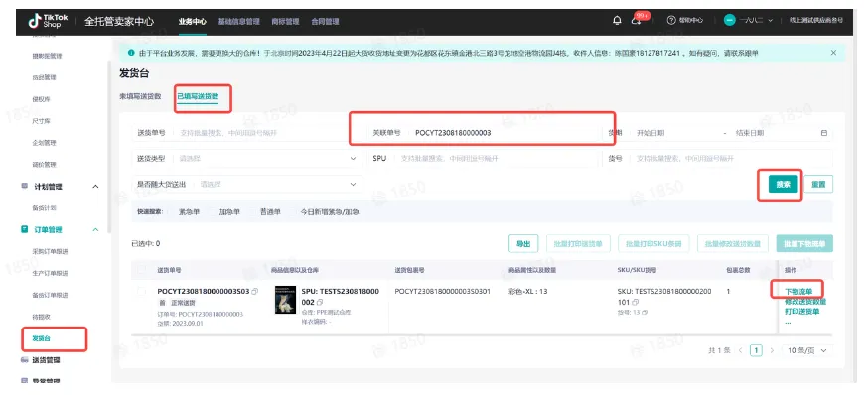Image resolution: width=868 pixels, height=395 pixels.
Task: Click the 关联单号 field with POCYT2308180000003
Action: point(484,133)
